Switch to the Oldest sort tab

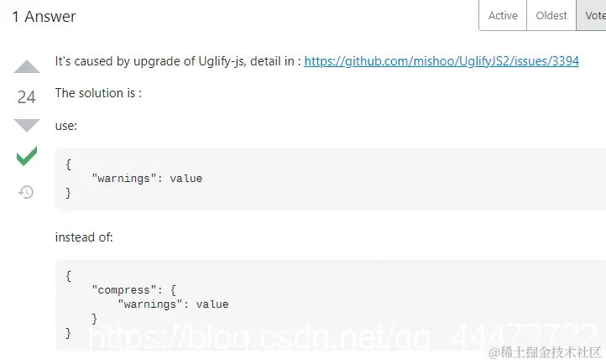[x=551, y=15]
